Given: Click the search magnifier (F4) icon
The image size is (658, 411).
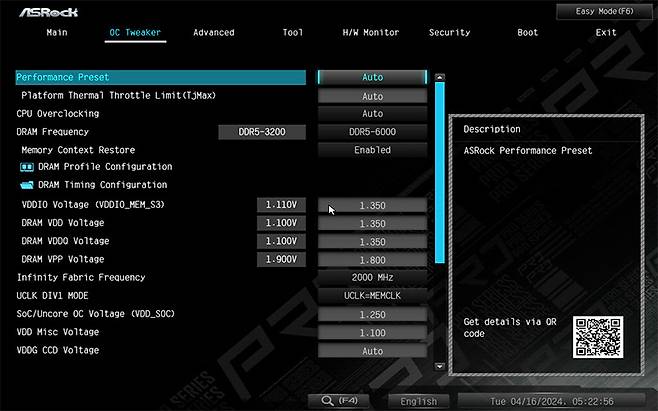Looking at the screenshot, I should coord(327,400).
